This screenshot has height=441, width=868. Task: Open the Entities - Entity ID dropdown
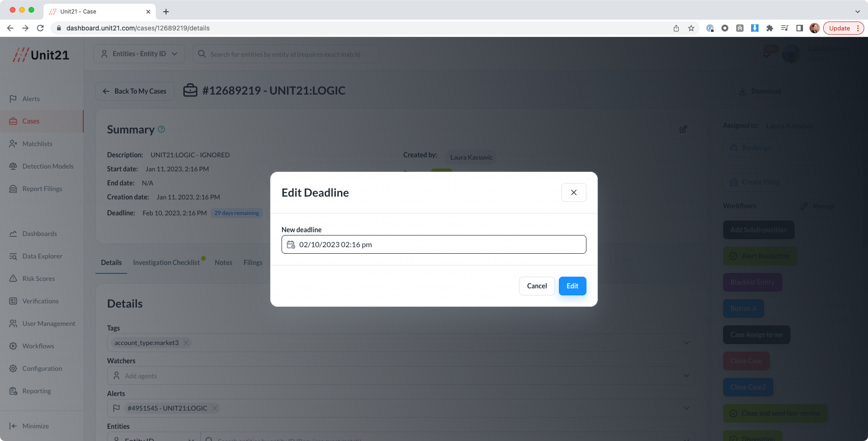[x=139, y=54]
